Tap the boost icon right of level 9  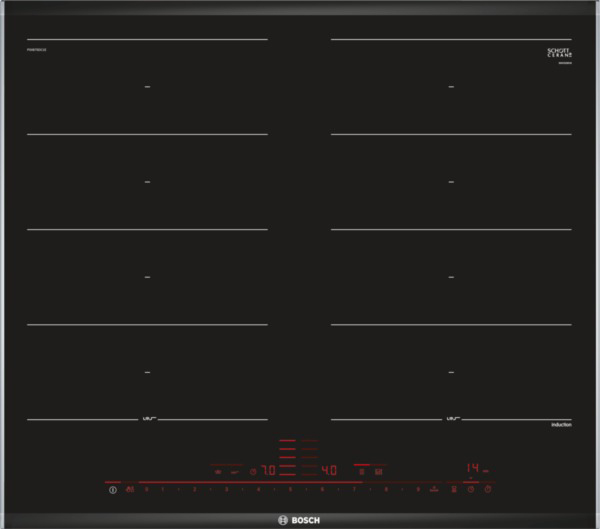(x=434, y=489)
